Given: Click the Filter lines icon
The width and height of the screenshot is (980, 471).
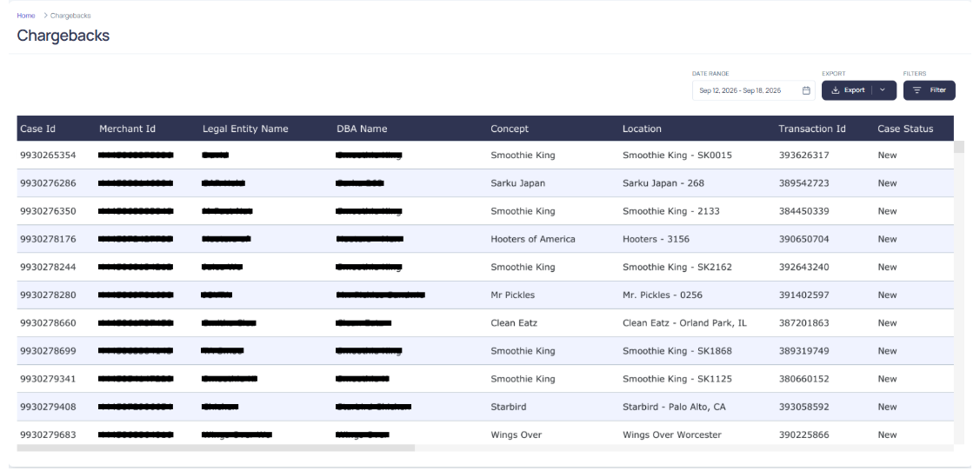Looking at the screenshot, I should pyautogui.click(x=917, y=90).
